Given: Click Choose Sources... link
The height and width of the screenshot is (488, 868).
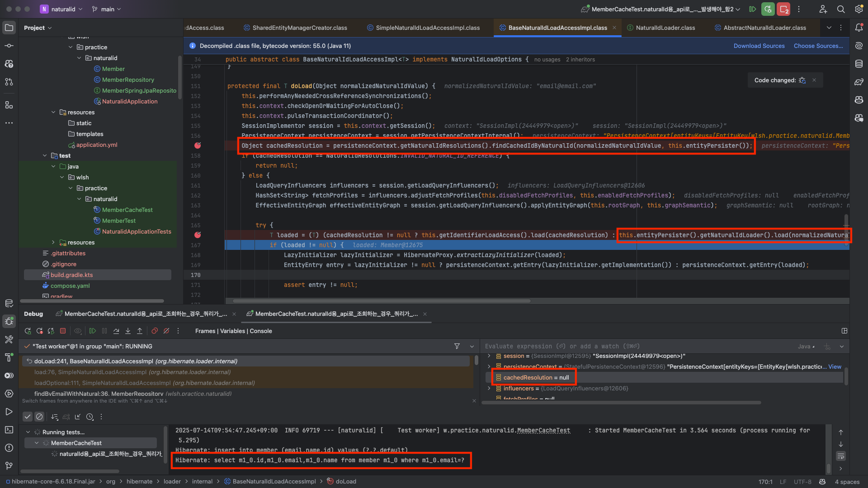Looking at the screenshot, I should coord(818,46).
